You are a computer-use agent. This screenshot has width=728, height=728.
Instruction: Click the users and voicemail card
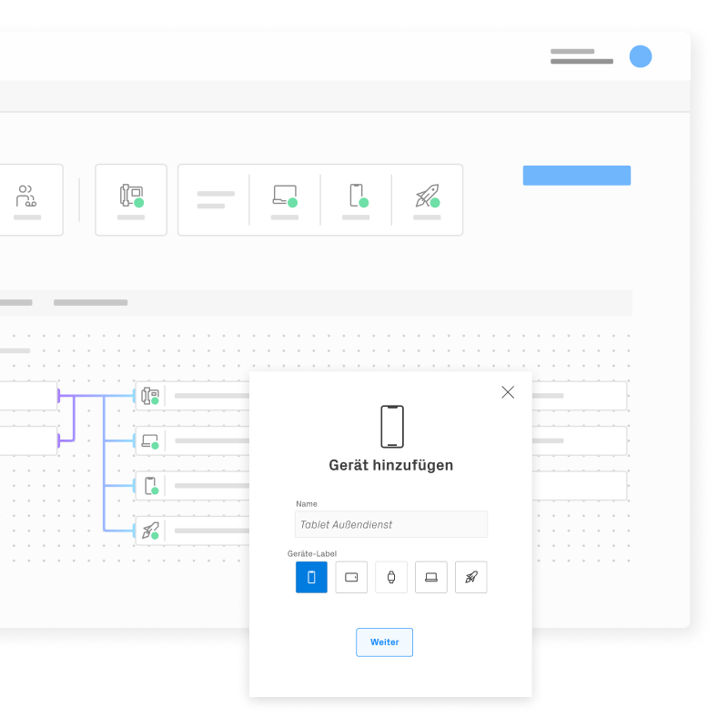click(31, 199)
